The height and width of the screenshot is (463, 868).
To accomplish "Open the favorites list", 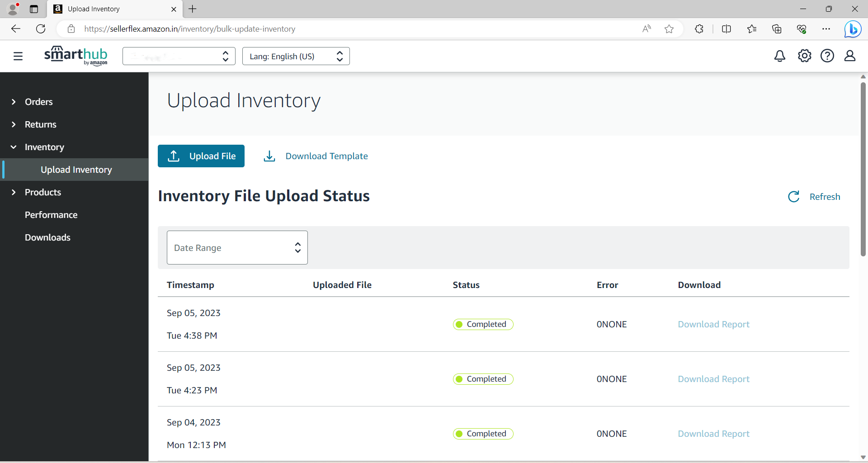I will click(752, 29).
